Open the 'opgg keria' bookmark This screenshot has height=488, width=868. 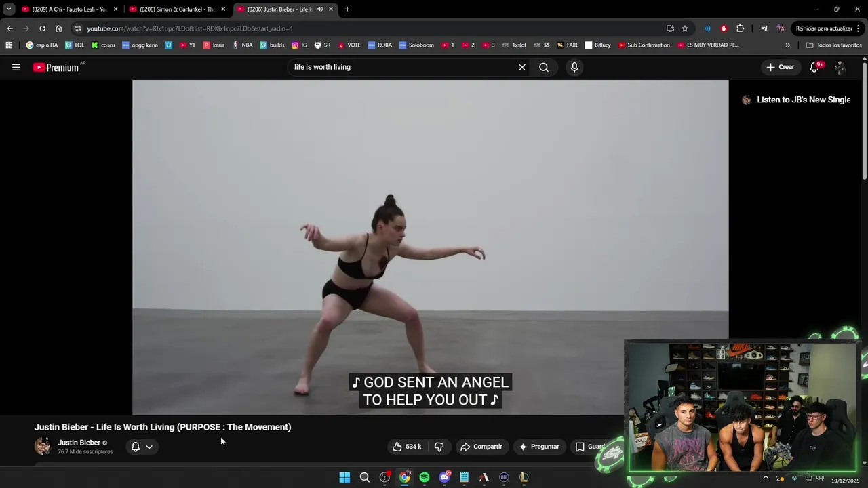[x=140, y=45]
